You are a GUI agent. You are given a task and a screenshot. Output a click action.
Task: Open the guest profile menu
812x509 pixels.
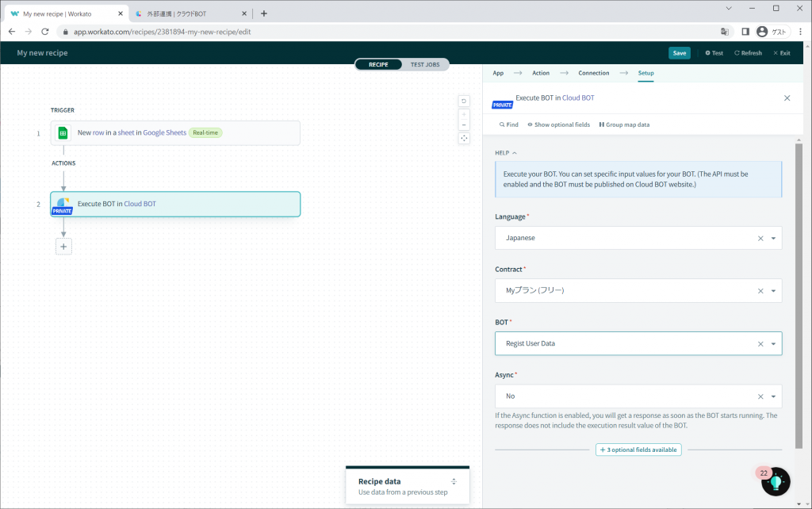click(x=772, y=32)
